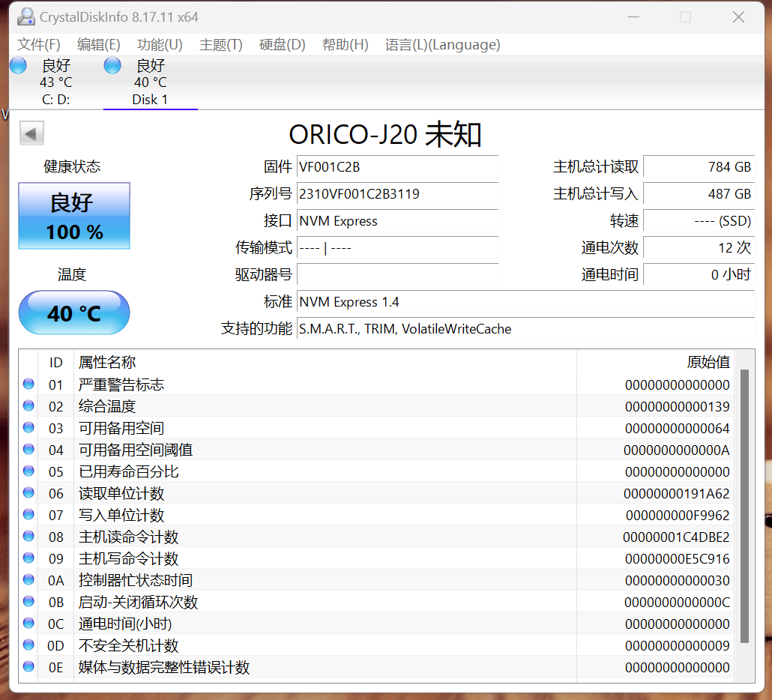Click the 通电次数 value 12 次
The height and width of the screenshot is (700, 772).
pos(699,247)
